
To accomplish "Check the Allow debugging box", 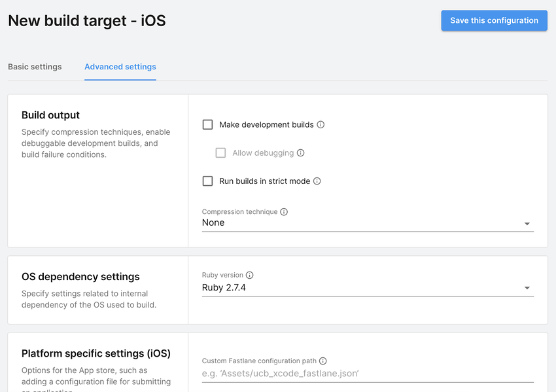I will point(221,152).
